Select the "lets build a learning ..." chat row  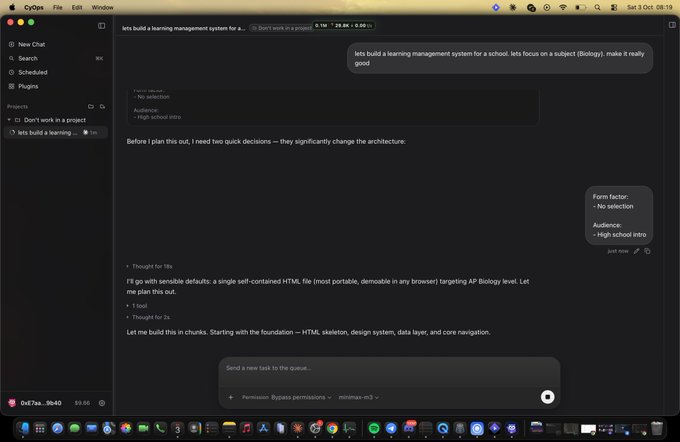click(56, 132)
